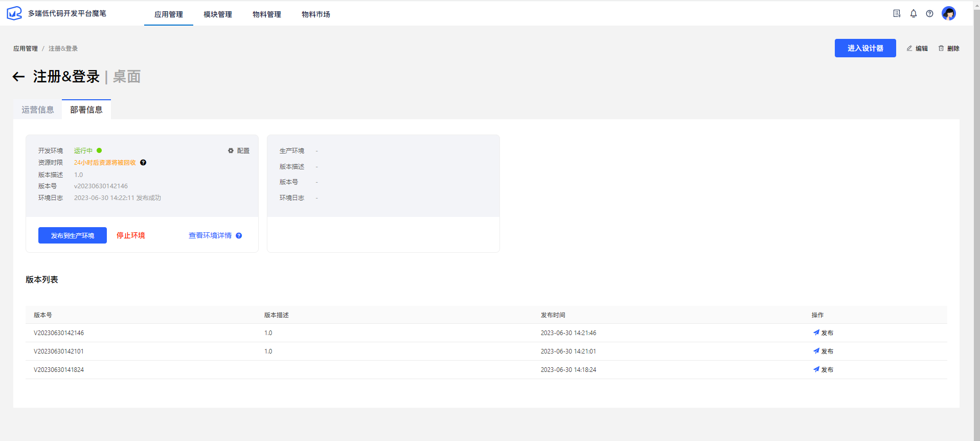Click 停止环境 link
980x441 pixels.
131,235
